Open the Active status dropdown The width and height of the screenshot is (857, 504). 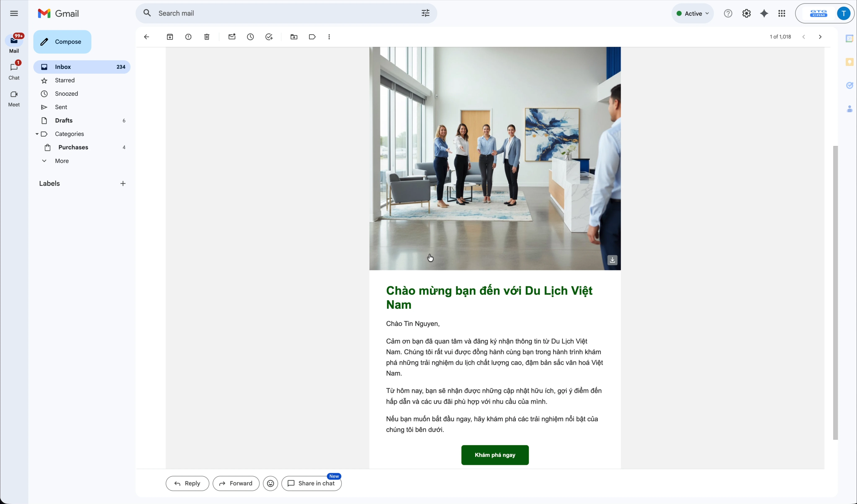[692, 14]
